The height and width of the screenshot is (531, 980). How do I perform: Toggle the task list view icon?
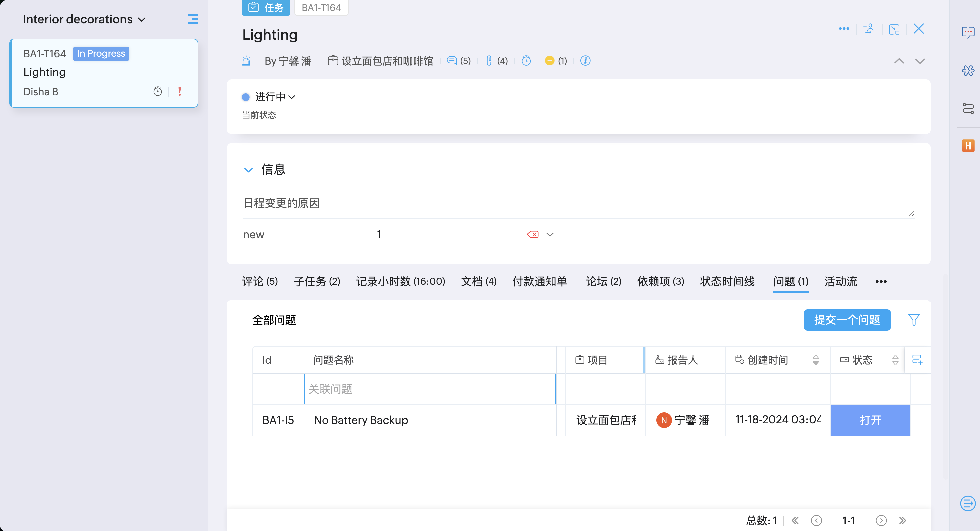(193, 19)
